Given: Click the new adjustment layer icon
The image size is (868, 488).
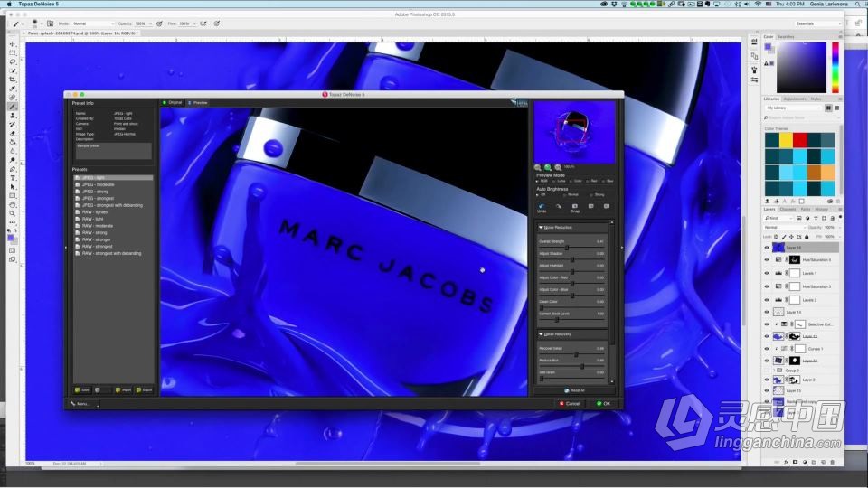Looking at the screenshot, I should (x=805, y=462).
